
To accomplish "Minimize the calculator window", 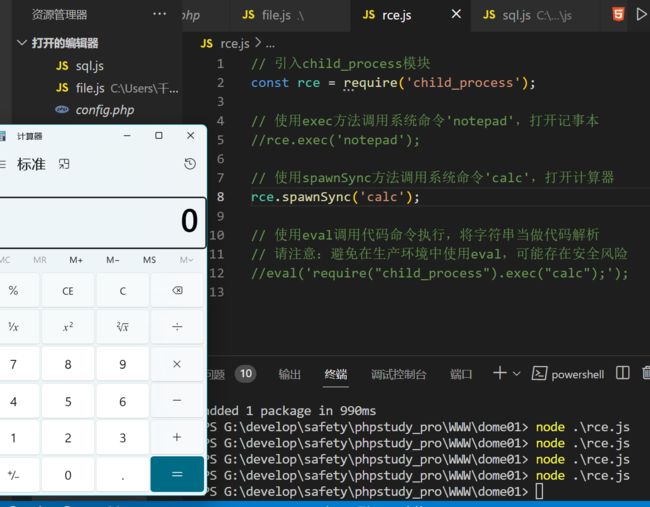I will pyautogui.click(x=127, y=136).
